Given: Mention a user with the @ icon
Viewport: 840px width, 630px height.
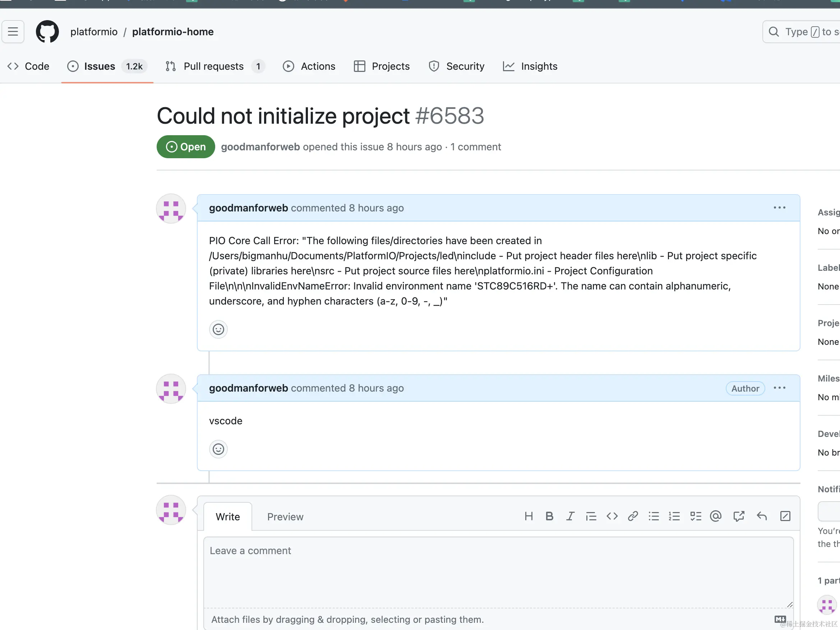Looking at the screenshot, I should [715, 516].
